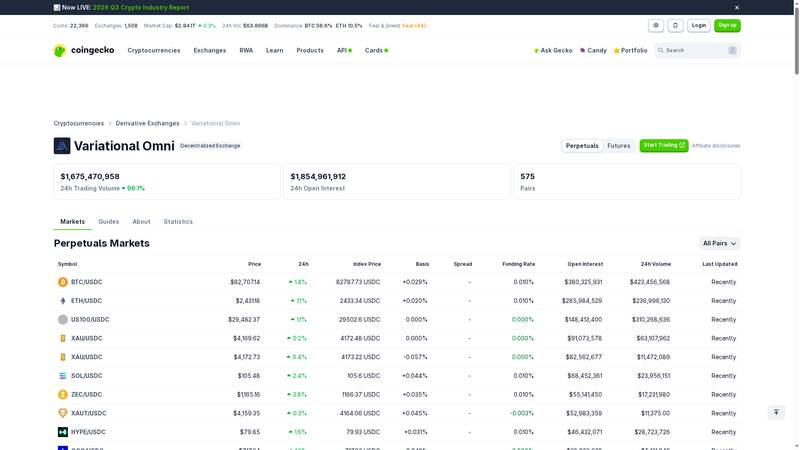The width and height of the screenshot is (800, 450).
Task: Click the Solana icon in SOL/USDC row
Action: [x=63, y=376]
